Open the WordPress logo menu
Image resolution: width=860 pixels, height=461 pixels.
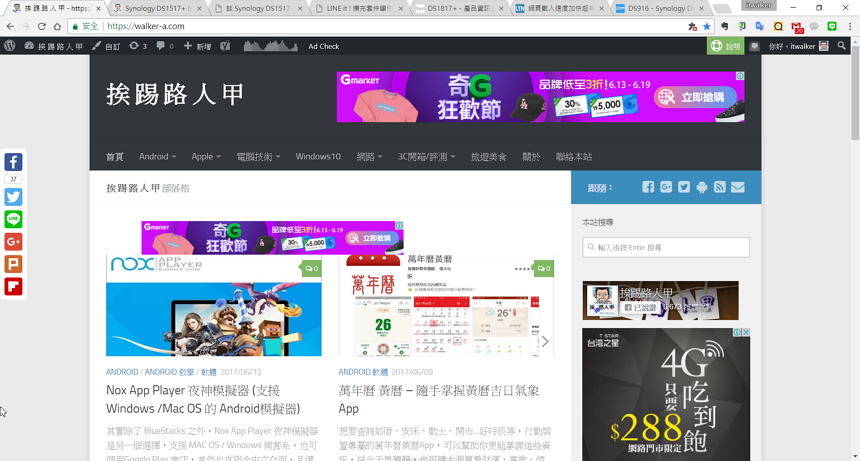(9, 46)
